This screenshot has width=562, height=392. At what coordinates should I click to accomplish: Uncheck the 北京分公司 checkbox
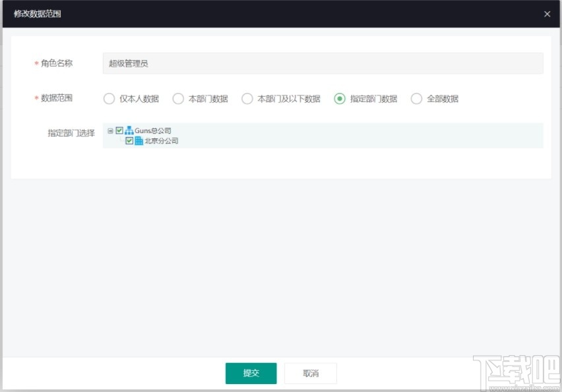tap(129, 140)
